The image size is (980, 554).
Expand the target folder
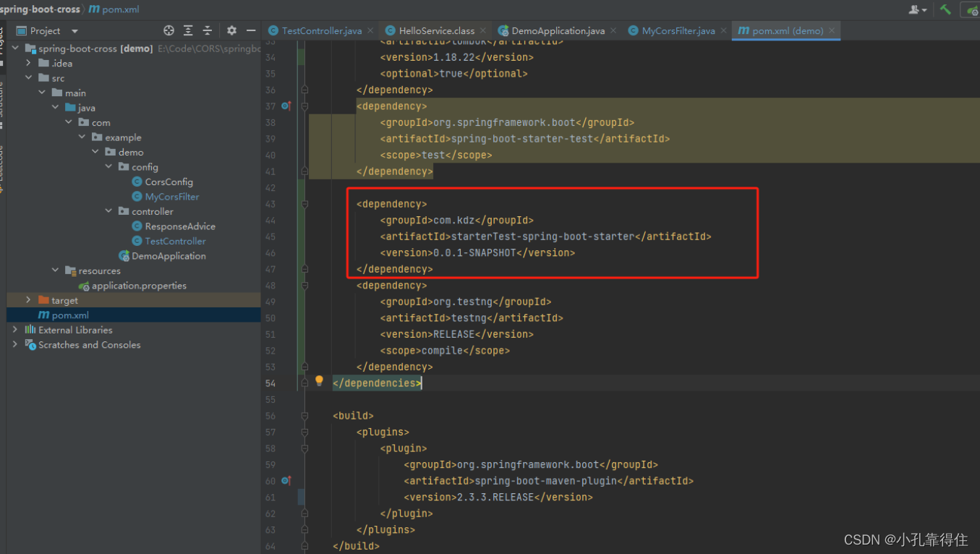(28, 300)
